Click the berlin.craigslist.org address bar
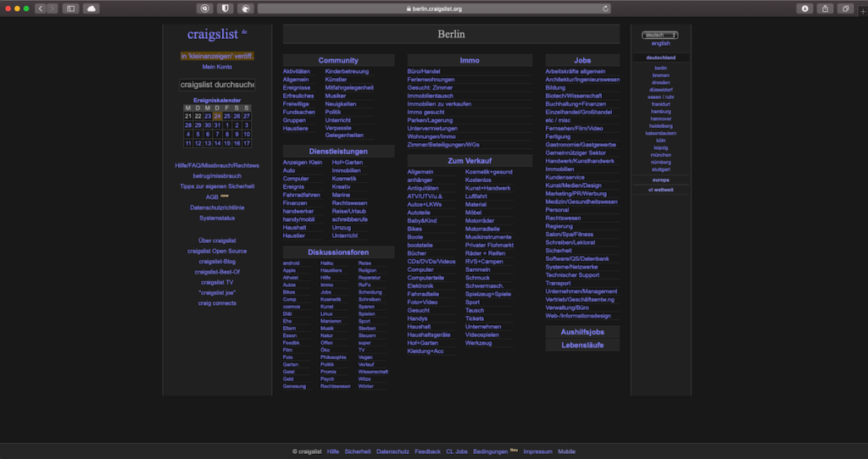 point(434,8)
